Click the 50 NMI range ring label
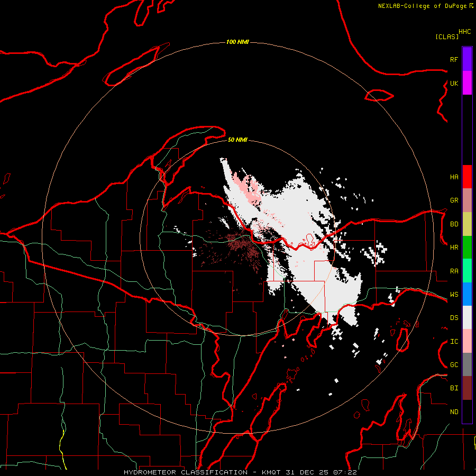This screenshot has width=476, height=476. click(x=237, y=140)
